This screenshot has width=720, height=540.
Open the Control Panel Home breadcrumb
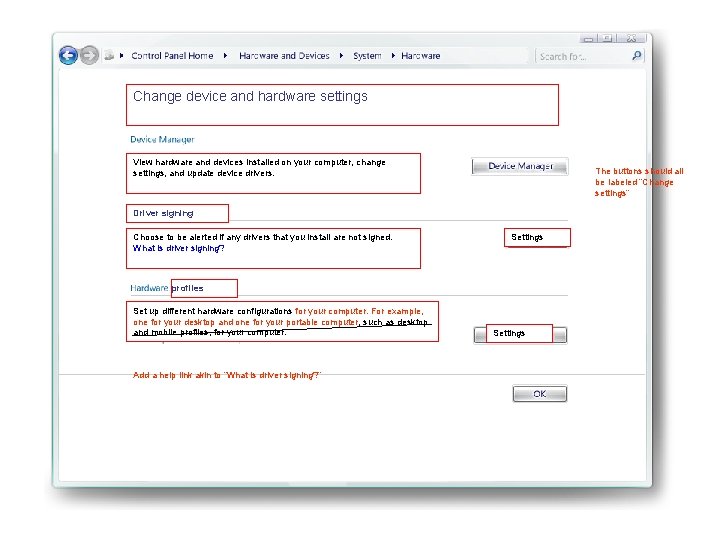172,56
